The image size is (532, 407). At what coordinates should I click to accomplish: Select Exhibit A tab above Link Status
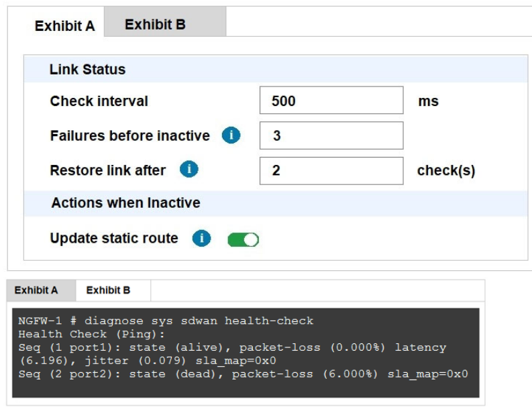click(64, 25)
